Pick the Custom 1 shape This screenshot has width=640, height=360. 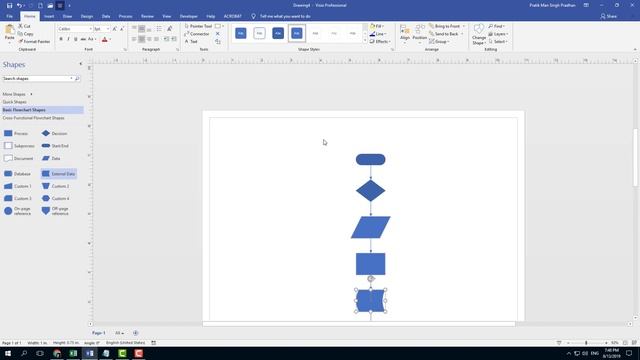tap(18, 186)
